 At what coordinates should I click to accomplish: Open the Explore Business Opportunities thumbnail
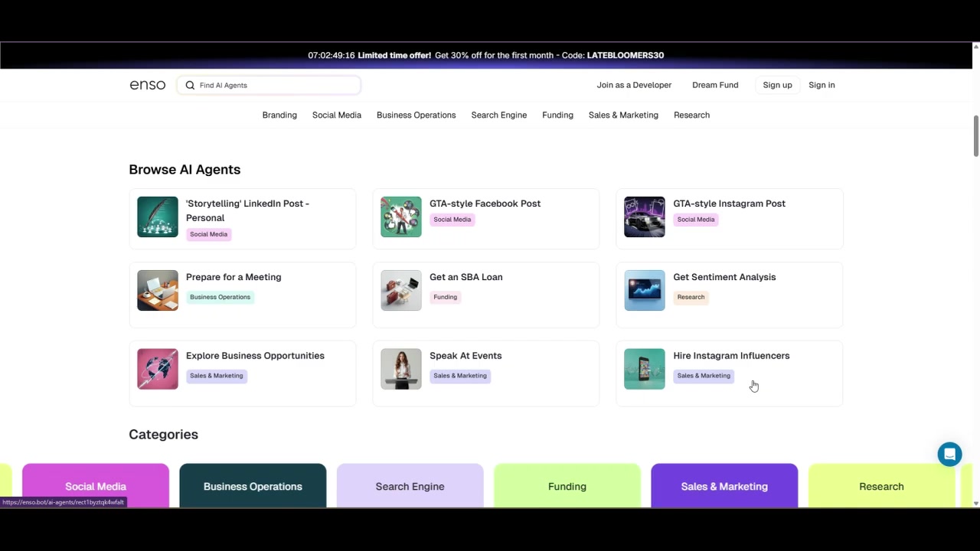click(158, 369)
